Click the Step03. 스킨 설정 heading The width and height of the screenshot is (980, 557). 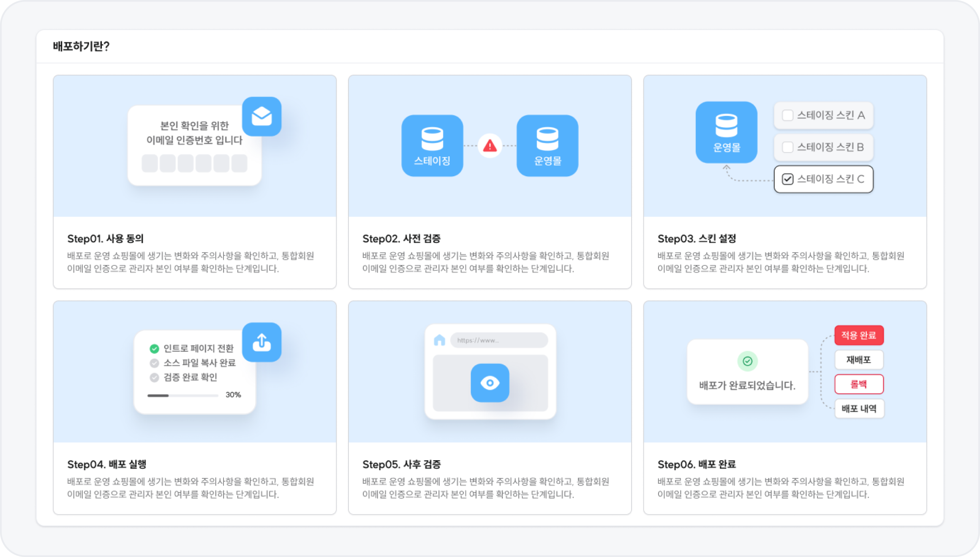tap(697, 239)
